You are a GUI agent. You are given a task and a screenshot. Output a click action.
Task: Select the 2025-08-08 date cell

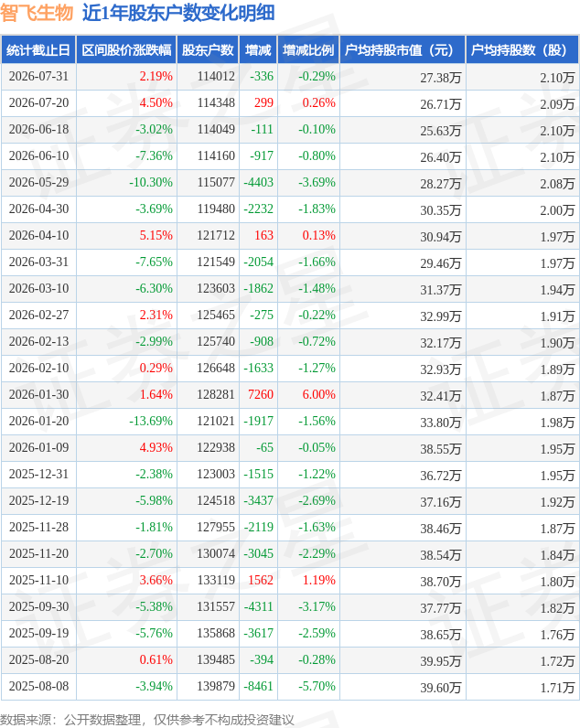click(x=38, y=686)
